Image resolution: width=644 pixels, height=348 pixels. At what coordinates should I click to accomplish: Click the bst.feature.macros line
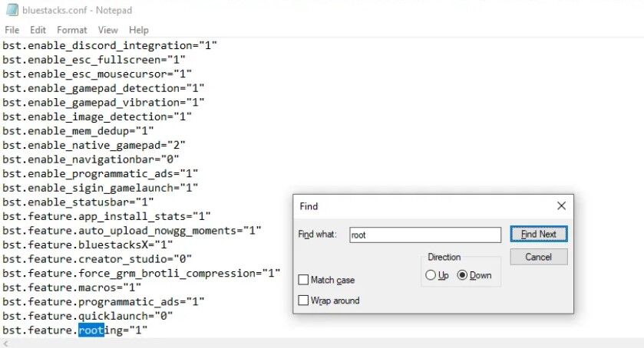point(71,287)
